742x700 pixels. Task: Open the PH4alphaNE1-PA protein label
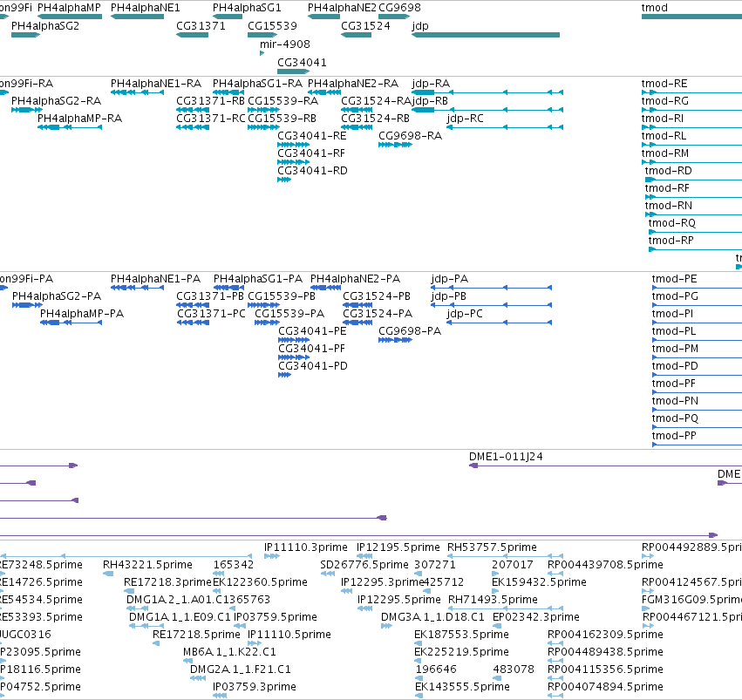tap(156, 279)
